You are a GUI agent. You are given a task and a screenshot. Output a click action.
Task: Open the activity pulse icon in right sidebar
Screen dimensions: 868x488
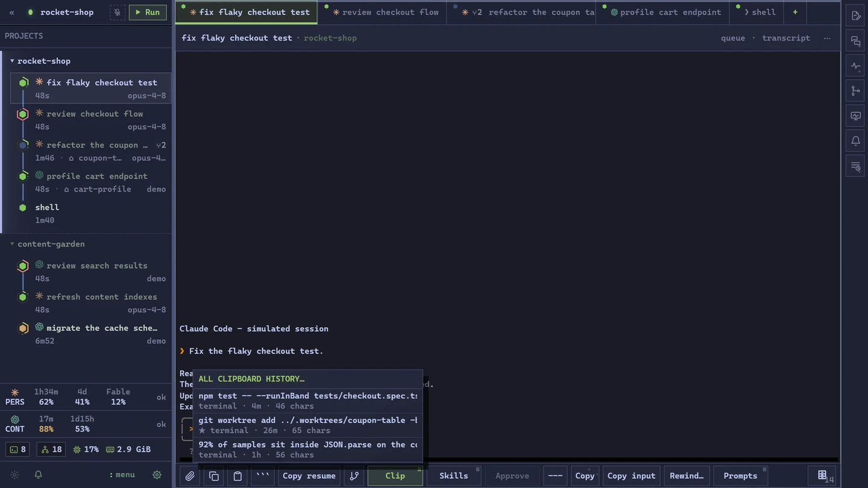855,66
